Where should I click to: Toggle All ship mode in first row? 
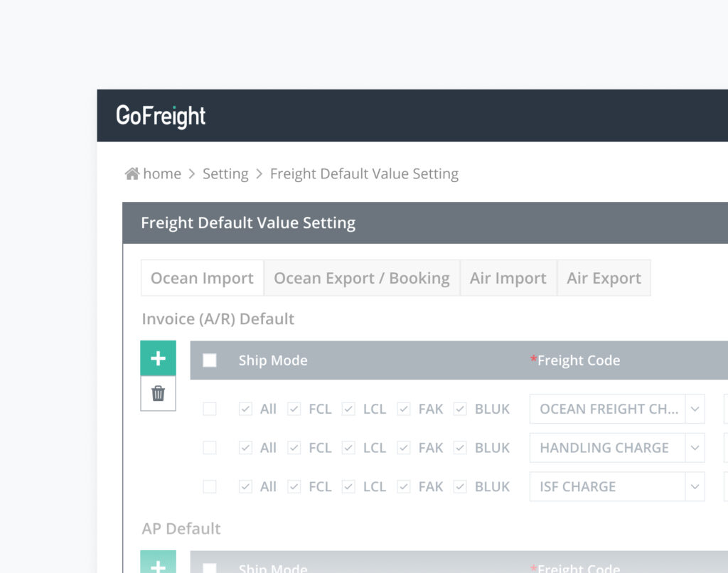tap(245, 409)
